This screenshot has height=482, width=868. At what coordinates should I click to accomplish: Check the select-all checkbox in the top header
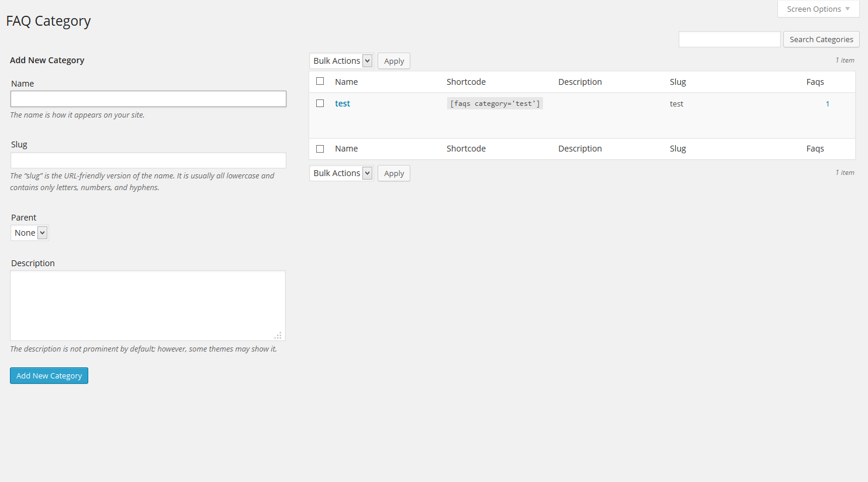pyautogui.click(x=320, y=81)
